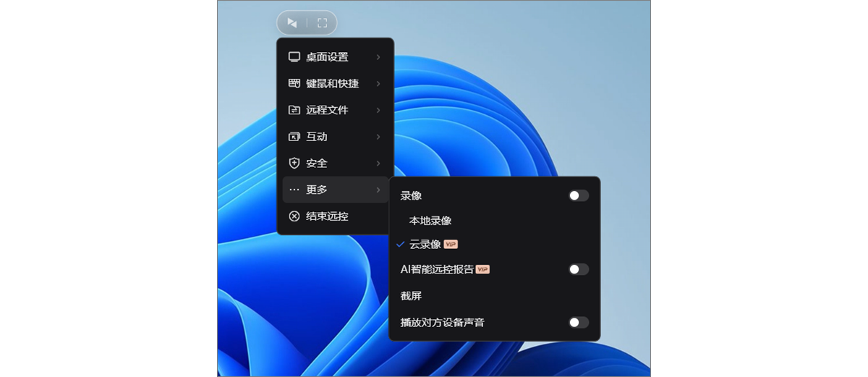Expand the 安全 submenu arrow
Screen dimensions: 868x377
point(378,163)
